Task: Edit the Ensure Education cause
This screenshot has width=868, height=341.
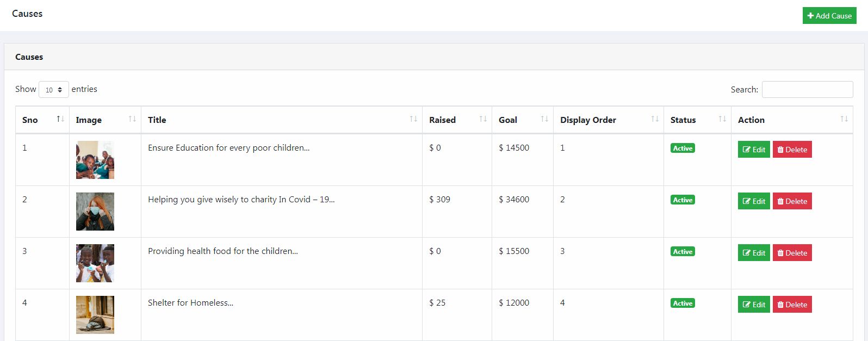Action: pos(754,150)
